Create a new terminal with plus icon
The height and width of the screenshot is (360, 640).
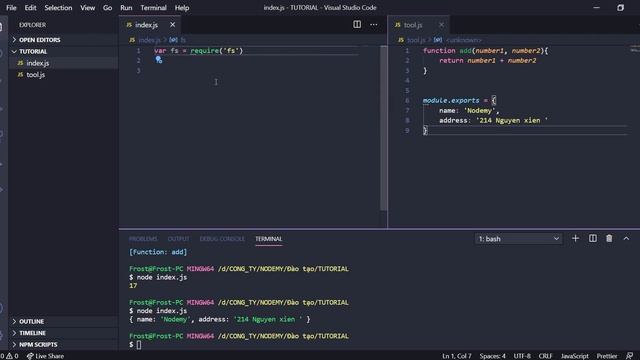[575, 238]
